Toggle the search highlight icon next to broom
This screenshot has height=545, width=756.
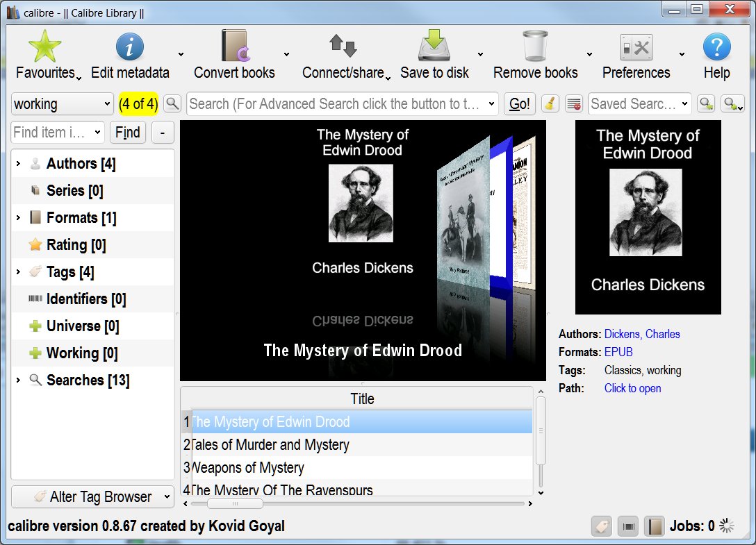[574, 103]
